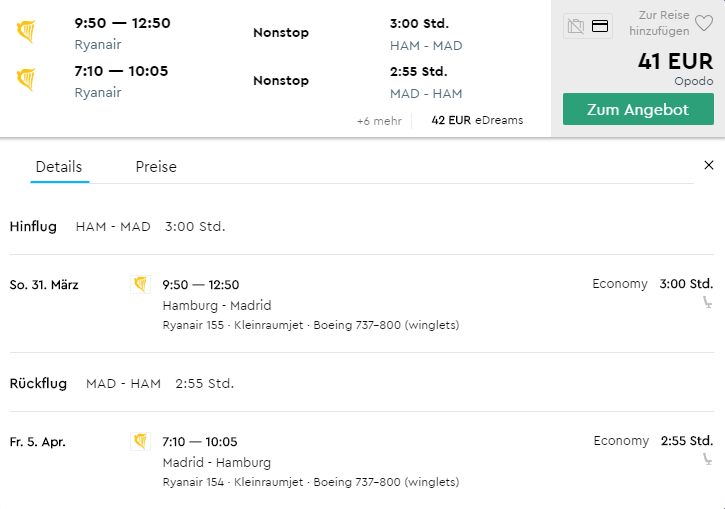The height and width of the screenshot is (509, 725).
Task: Click the heart icon to save the trip
Action: (704, 23)
